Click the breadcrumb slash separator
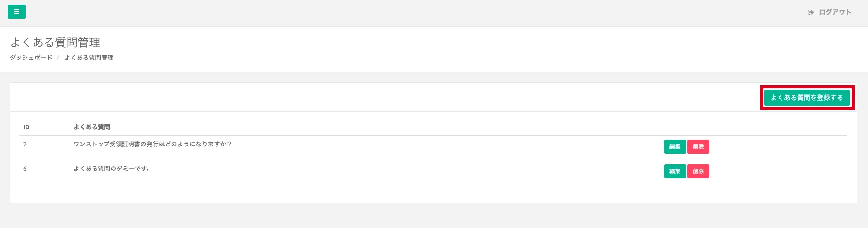 (x=58, y=58)
